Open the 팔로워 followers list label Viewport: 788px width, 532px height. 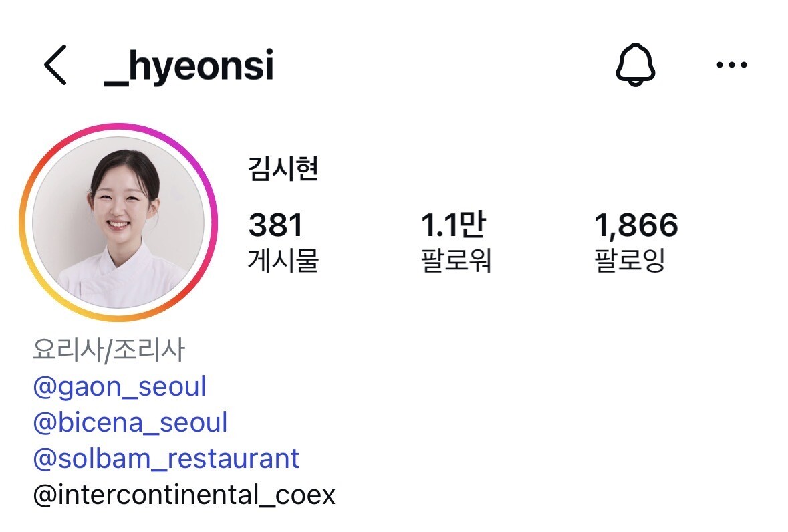coord(456,260)
